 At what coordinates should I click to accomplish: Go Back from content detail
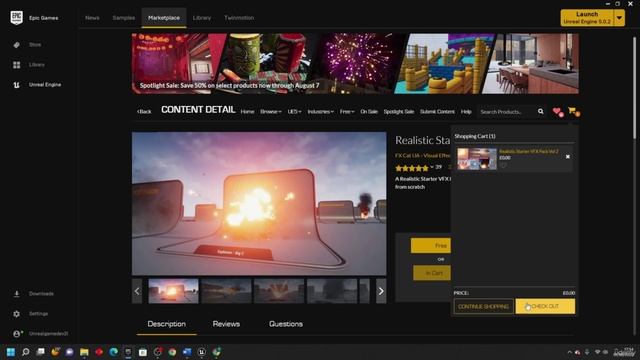tap(144, 111)
